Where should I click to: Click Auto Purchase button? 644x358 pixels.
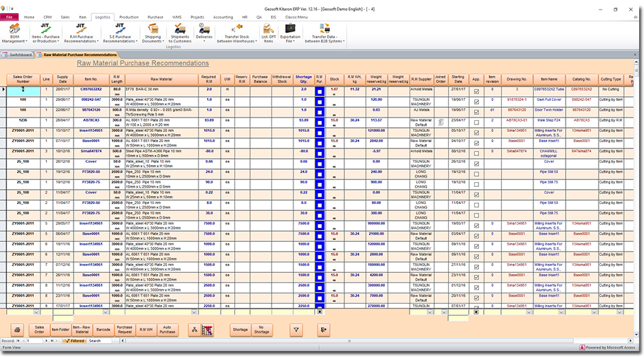(167, 330)
